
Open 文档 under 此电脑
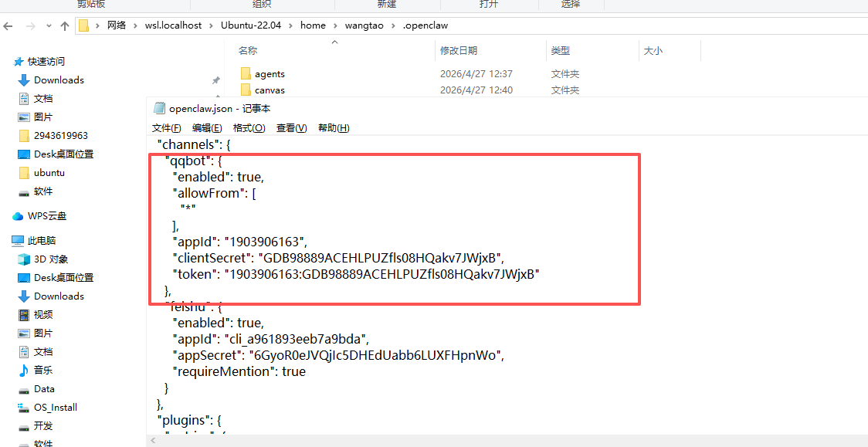43,352
